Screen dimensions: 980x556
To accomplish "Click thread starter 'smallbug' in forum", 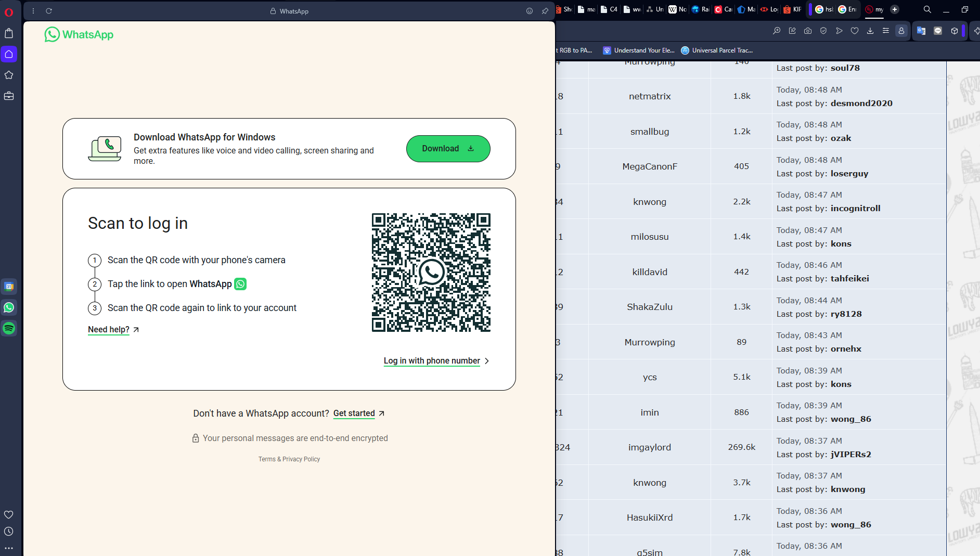I will click(650, 132).
